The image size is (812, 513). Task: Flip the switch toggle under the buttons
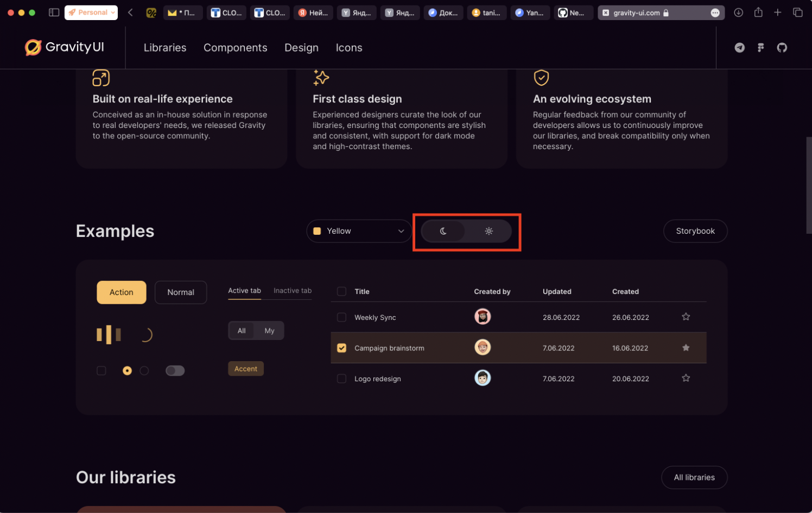coord(175,371)
